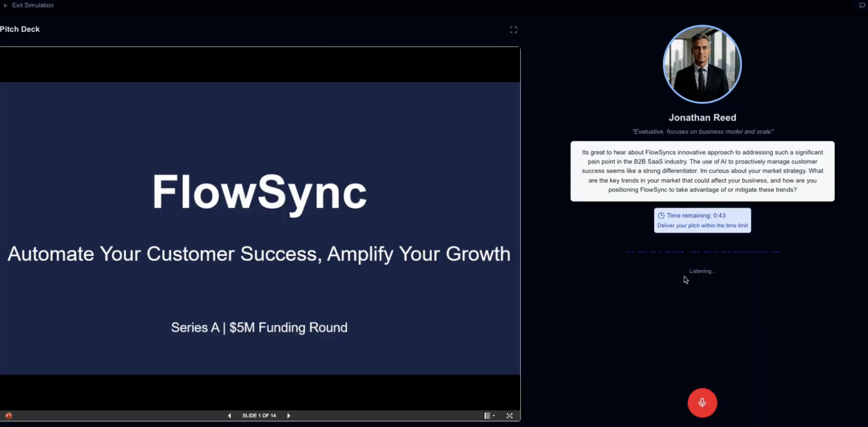Go to previous slide using left arrow
The width and height of the screenshot is (868, 427).
coord(229,416)
